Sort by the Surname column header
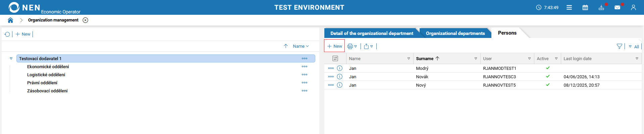This screenshot has width=644, height=134. point(427,58)
